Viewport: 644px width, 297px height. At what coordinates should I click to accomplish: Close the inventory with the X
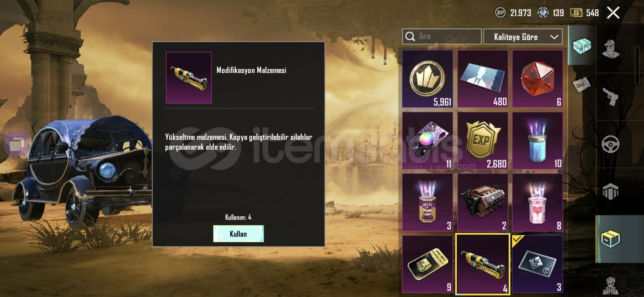pos(613,13)
